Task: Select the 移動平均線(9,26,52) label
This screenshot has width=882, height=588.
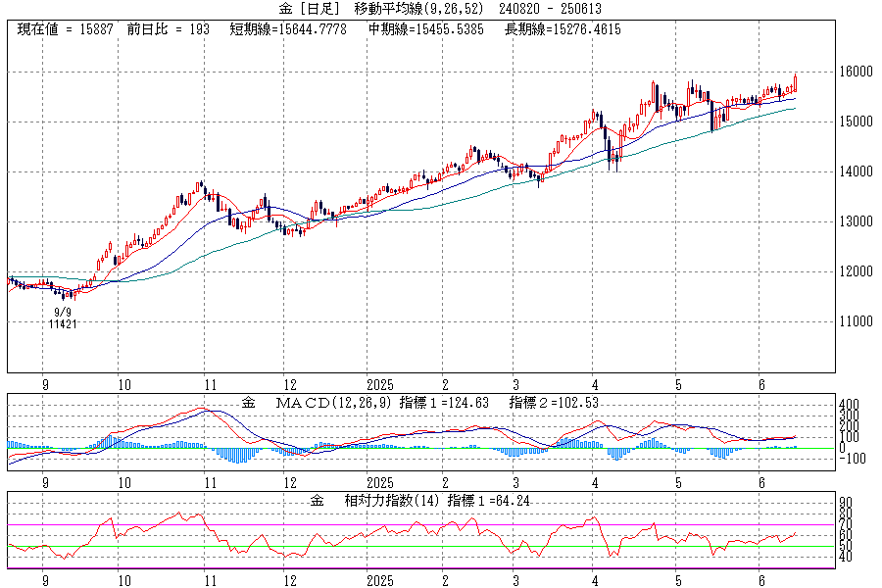Action: click(x=420, y=9)
